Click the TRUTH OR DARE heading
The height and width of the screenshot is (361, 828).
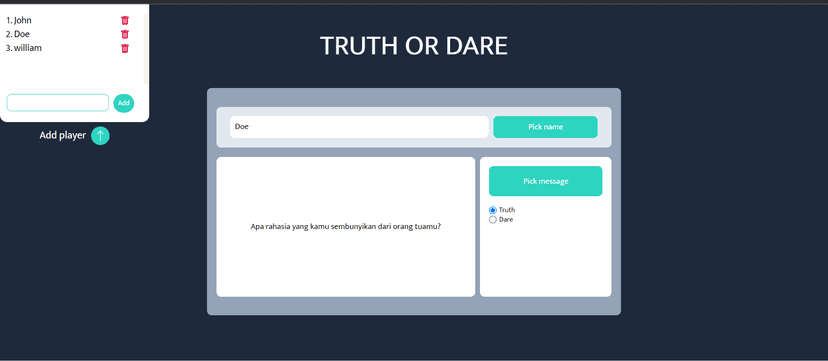pos(413,46)
